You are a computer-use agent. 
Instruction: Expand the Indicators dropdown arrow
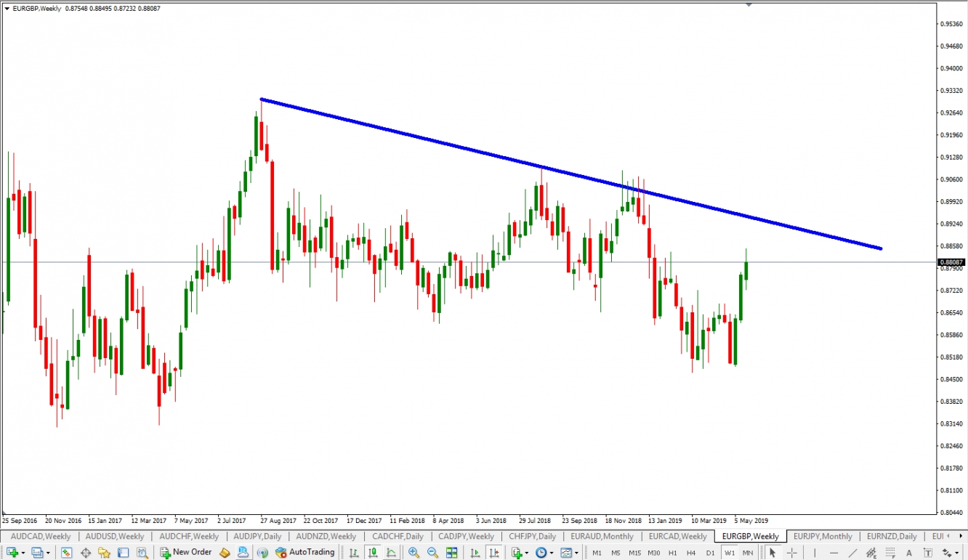[x=527, y=553]
